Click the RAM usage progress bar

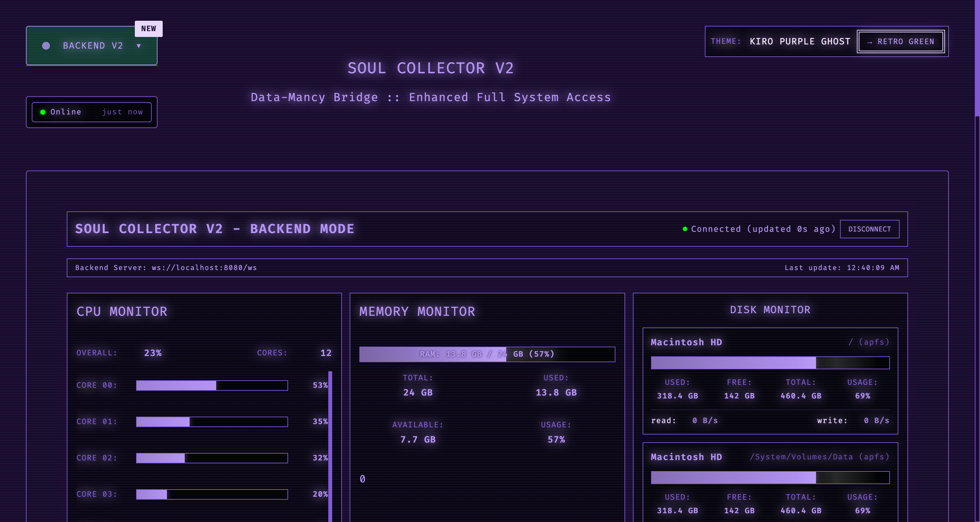tap(487, 354)
